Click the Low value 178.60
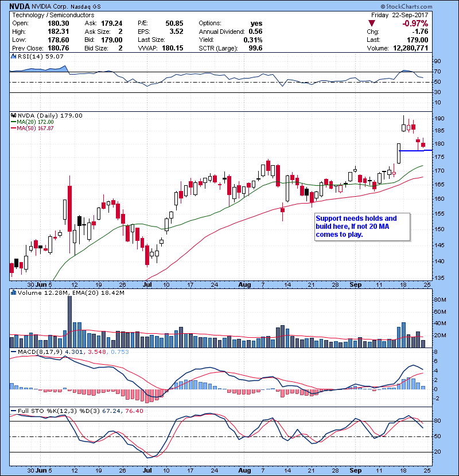 (58, 40)
